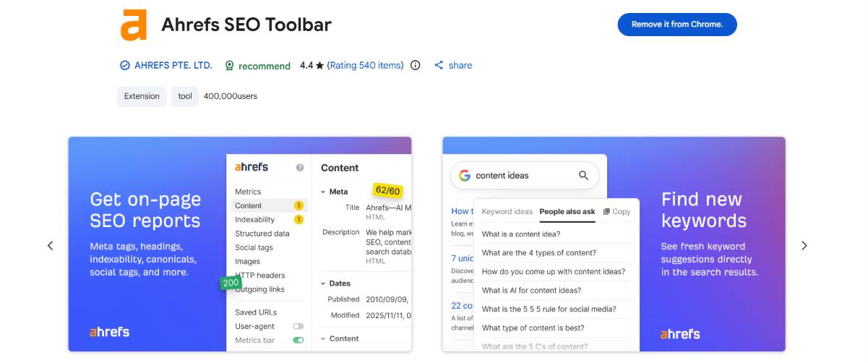Click the share icon
The image size is (868, 363).
pyautogui.click(x=439, y=65)
